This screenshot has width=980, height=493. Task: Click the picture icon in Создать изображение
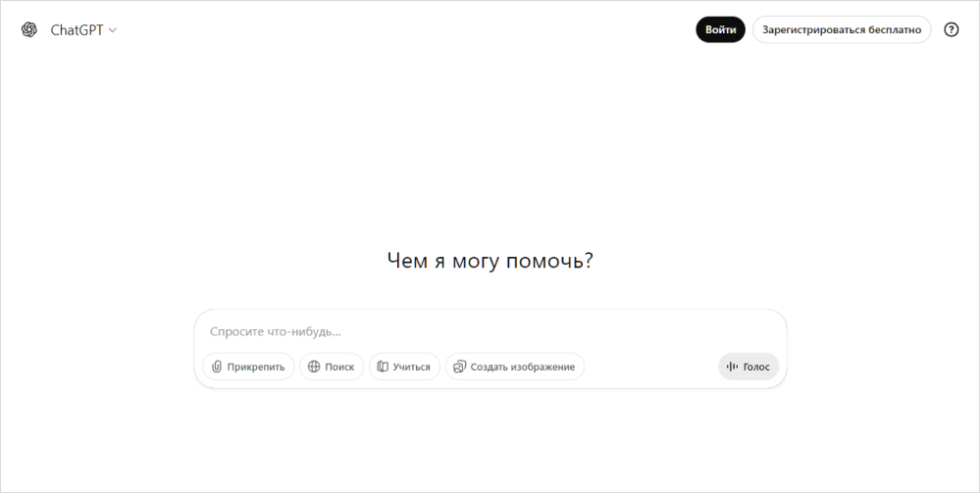click(459, 367)
